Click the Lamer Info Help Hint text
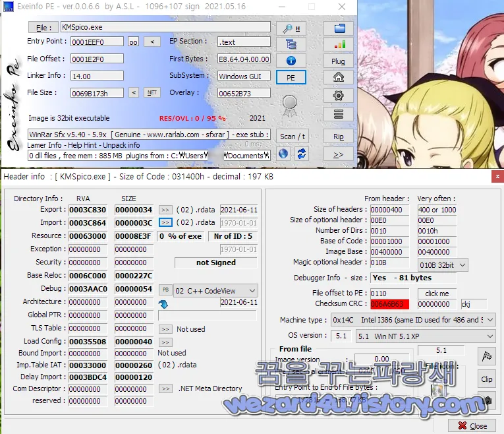Screen dimensions: 504x434 (x=83, y=145)
